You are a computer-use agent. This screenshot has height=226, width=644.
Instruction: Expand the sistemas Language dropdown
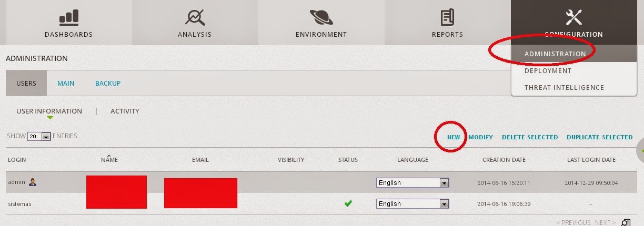[x=444, y=204]
